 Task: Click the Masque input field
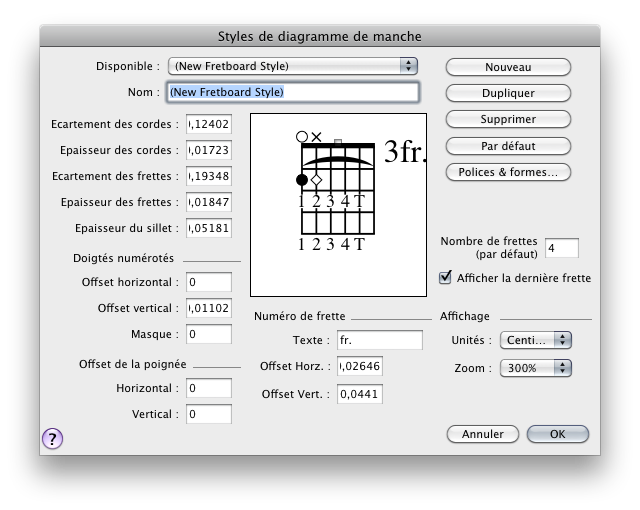click(208, 334)
